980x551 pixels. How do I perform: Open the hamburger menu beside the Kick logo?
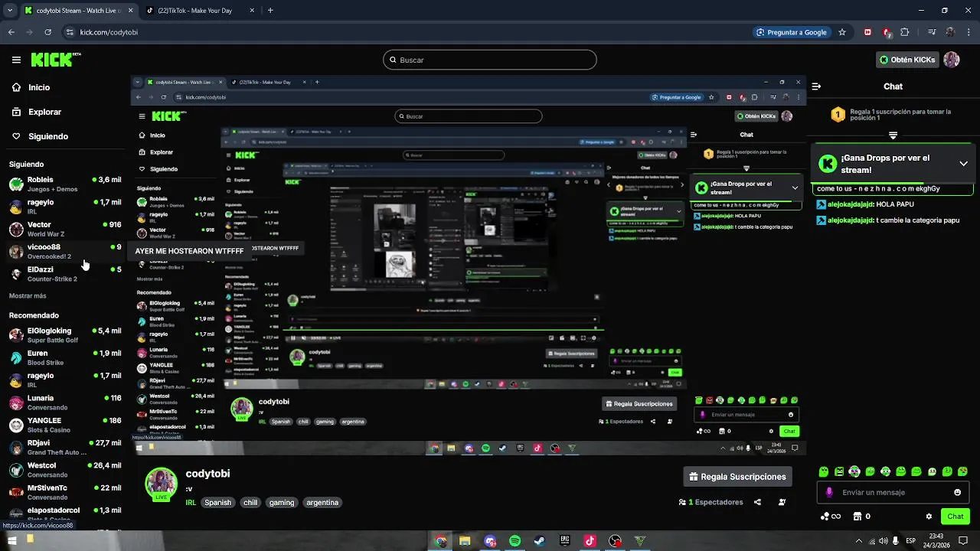[16, 60]
